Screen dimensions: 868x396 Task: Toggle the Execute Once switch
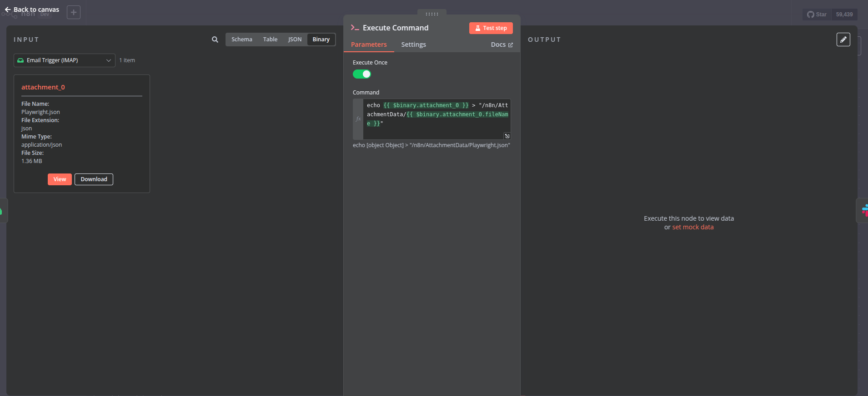362,74
